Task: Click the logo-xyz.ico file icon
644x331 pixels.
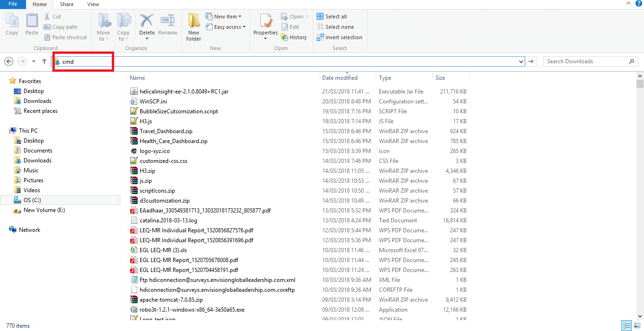Action: 134,151
